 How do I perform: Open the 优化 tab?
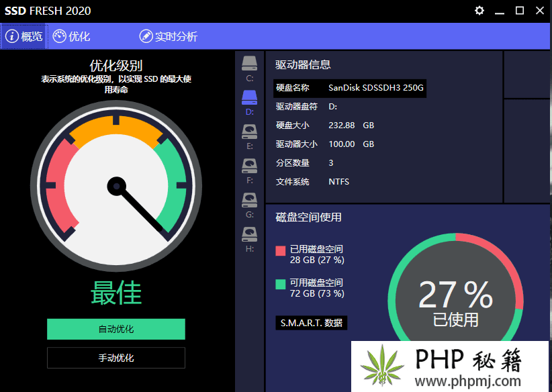pos(71,36)
